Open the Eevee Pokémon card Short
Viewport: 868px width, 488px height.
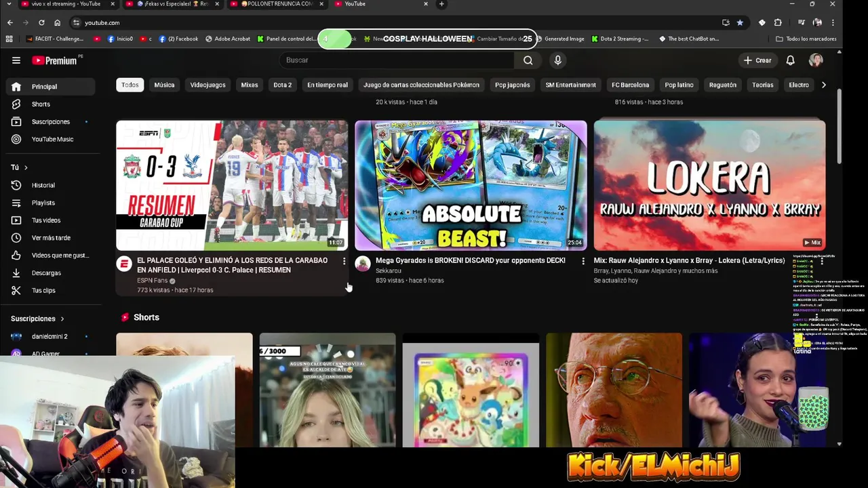tap(471, 390)
